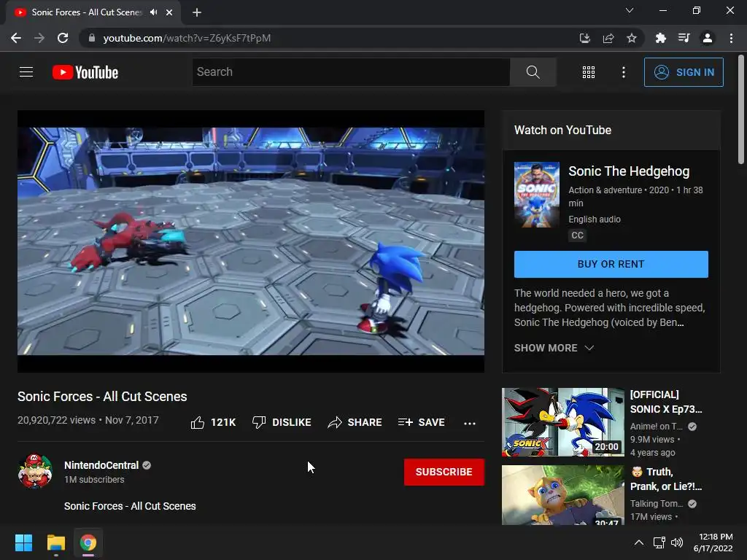The image size is (747, 560).
Task: Click the 'Talking Tom' channel name
Action: (657, 503)
